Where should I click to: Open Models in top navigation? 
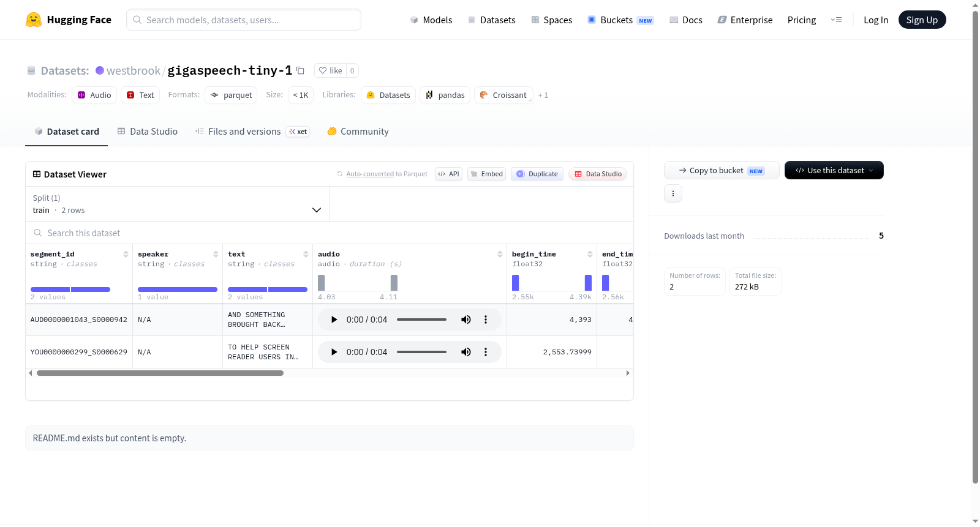(x=431, y=20)
